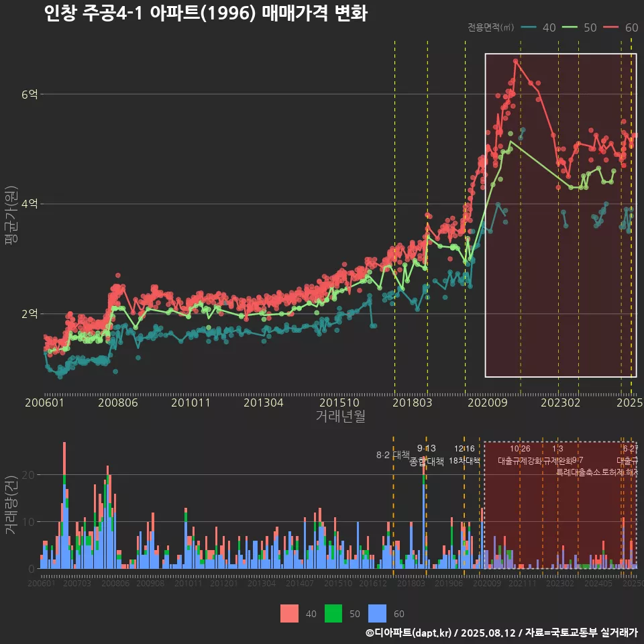Click the 20 tick label on the volume chart
Screen dimensions: 644x644
point(28,475)
